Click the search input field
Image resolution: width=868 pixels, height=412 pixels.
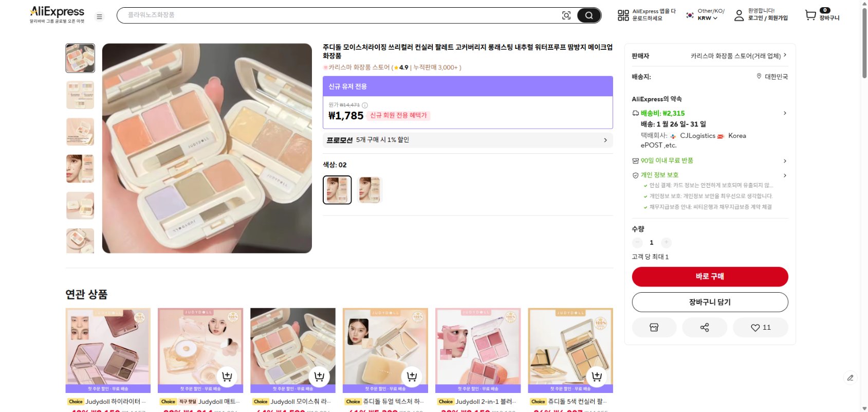339,15
